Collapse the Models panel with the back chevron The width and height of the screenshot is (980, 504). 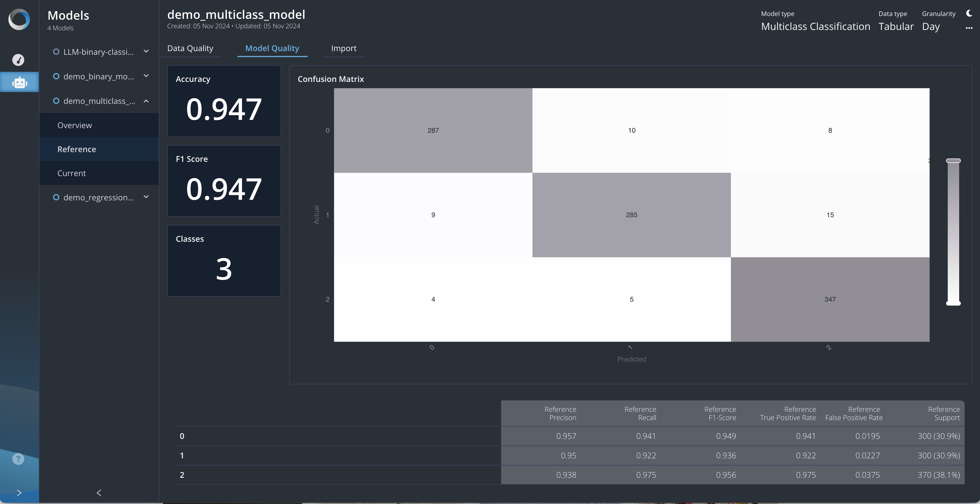pos(99,493)
